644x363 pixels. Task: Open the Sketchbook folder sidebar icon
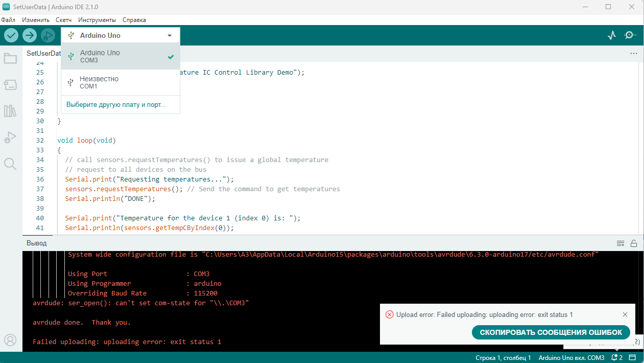point(10,58)
